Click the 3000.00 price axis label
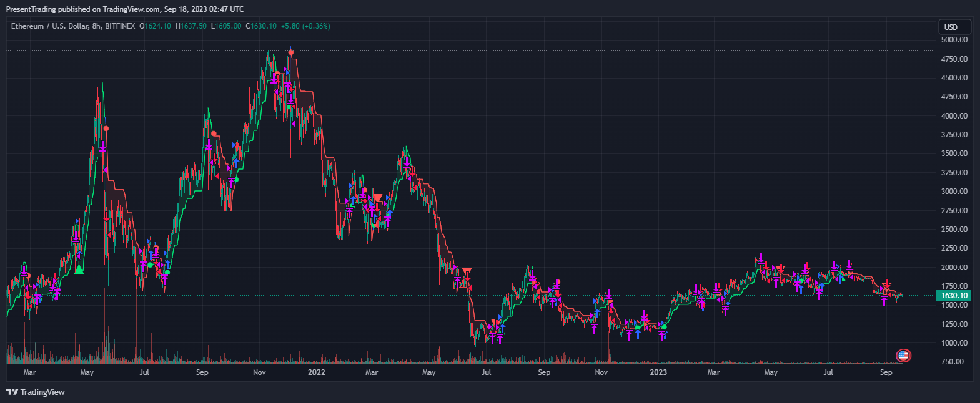 (954, 192)
